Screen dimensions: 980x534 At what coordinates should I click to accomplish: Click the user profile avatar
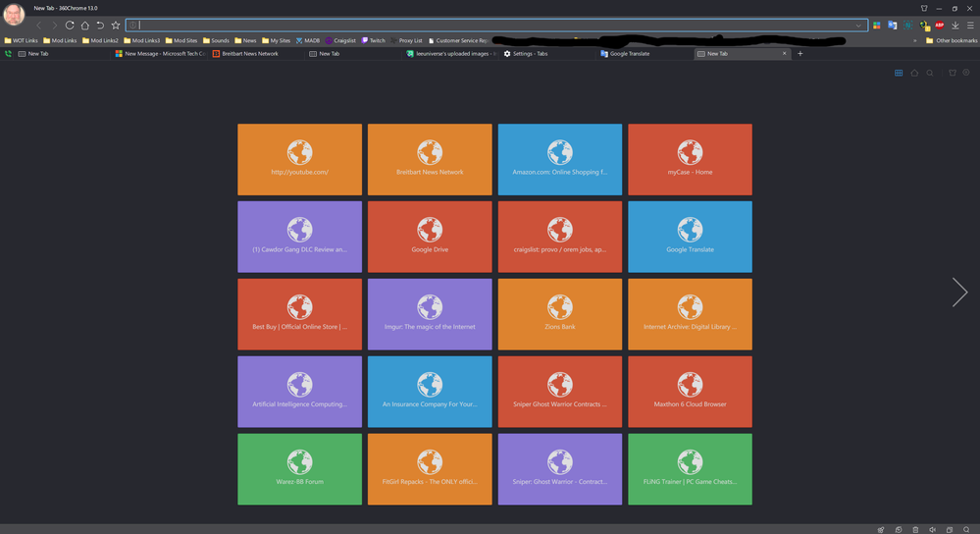[14, 14]
